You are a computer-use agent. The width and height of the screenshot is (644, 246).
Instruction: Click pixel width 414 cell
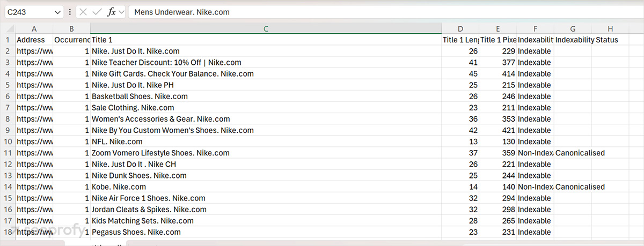(497, 74)
